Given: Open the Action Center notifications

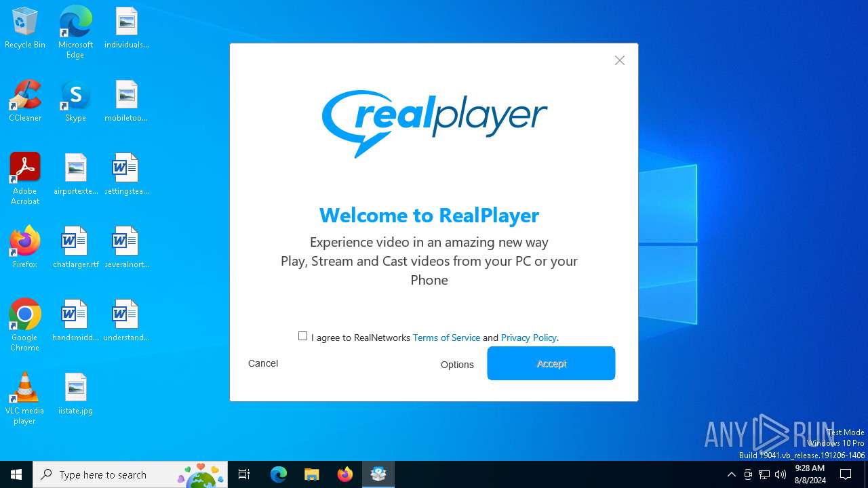Looking at the screenshot, I should click(846, 474).
